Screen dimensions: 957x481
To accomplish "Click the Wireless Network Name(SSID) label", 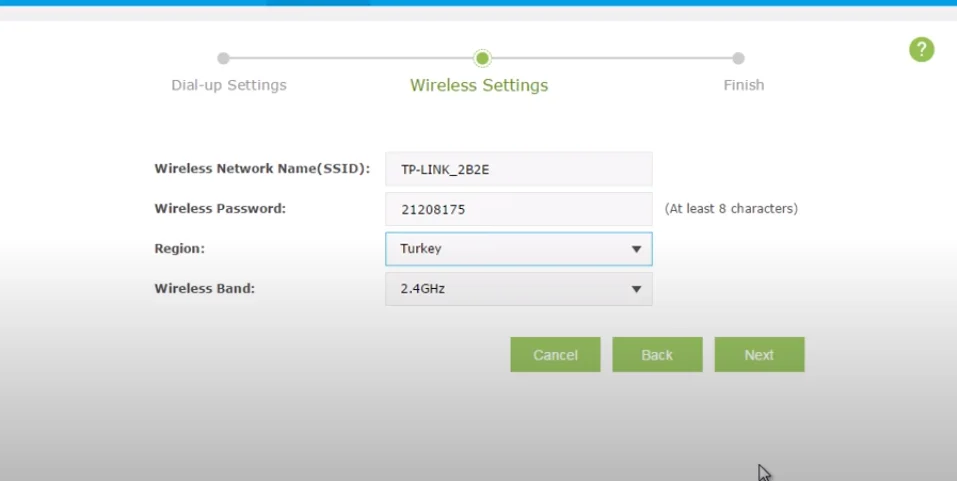I will pyautogui.click(x=262, y=169).
